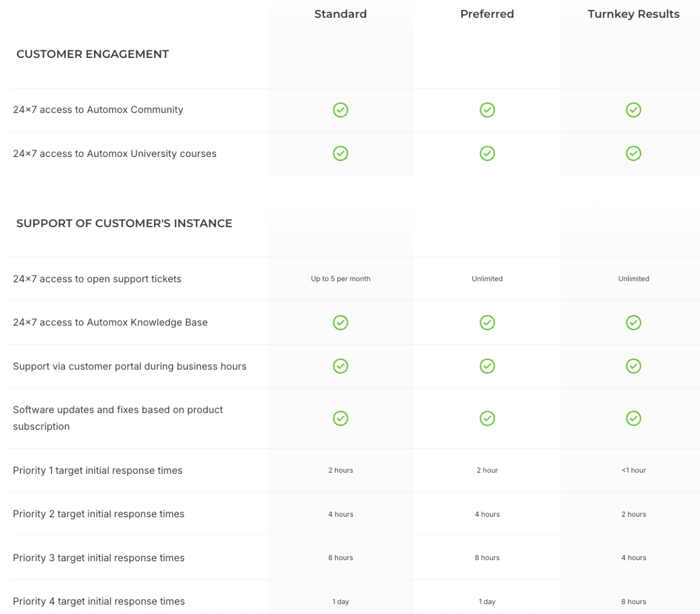Viewport: 700px width, 614px height.
Task: Click Standard checkmark for Automox Knowledge Base
Action: click(x=341, y=323)
